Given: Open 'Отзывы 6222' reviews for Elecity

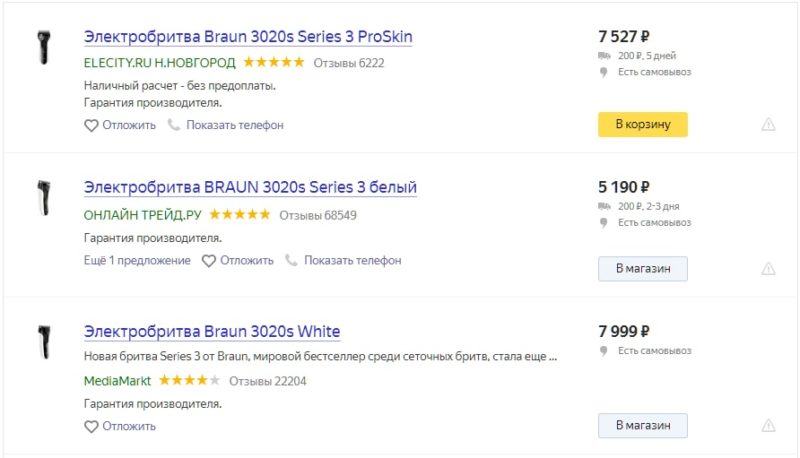Looking at the screenshot, I should [349, 63].
